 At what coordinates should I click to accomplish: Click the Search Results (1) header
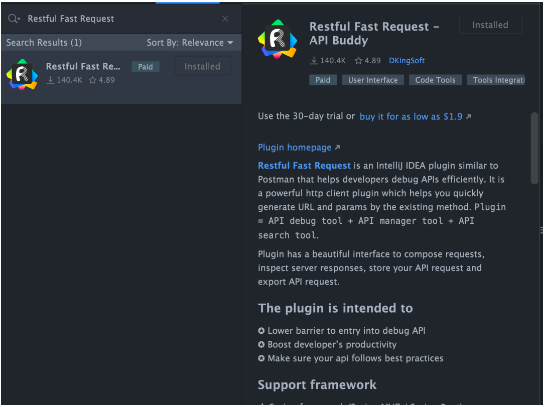[44, 43]
